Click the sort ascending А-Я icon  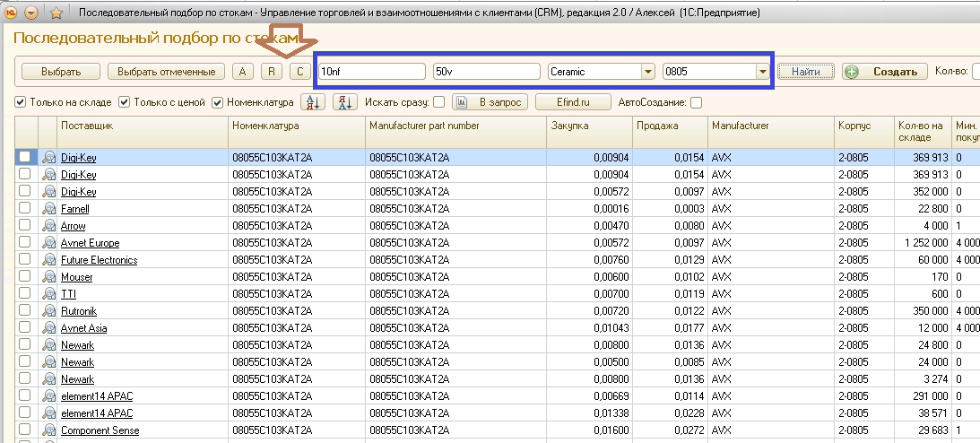313,102
